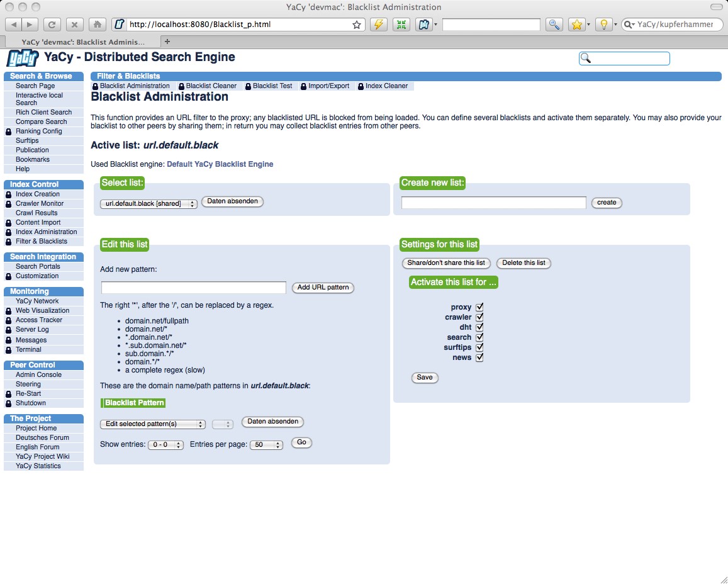Click the YaCy logo in the header
The width and height of the screenshot is (728, 584).
23,59
